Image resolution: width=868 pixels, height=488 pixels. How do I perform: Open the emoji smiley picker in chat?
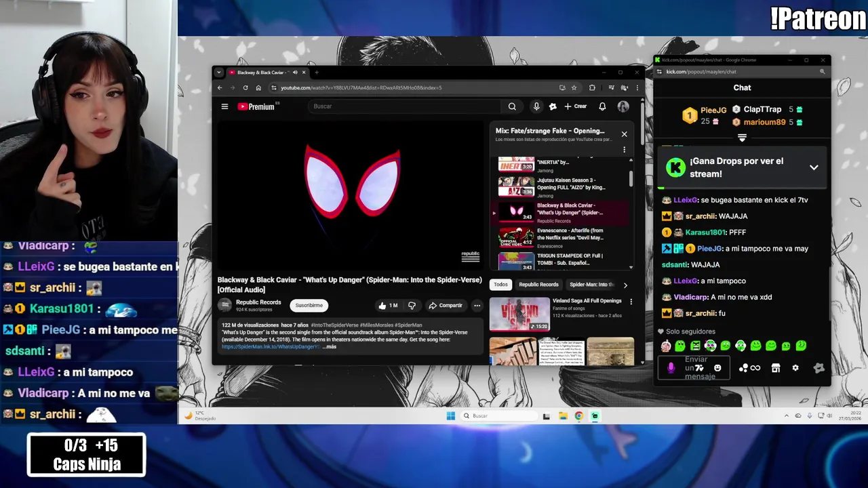pyautogui.click(x=717, y=368)
